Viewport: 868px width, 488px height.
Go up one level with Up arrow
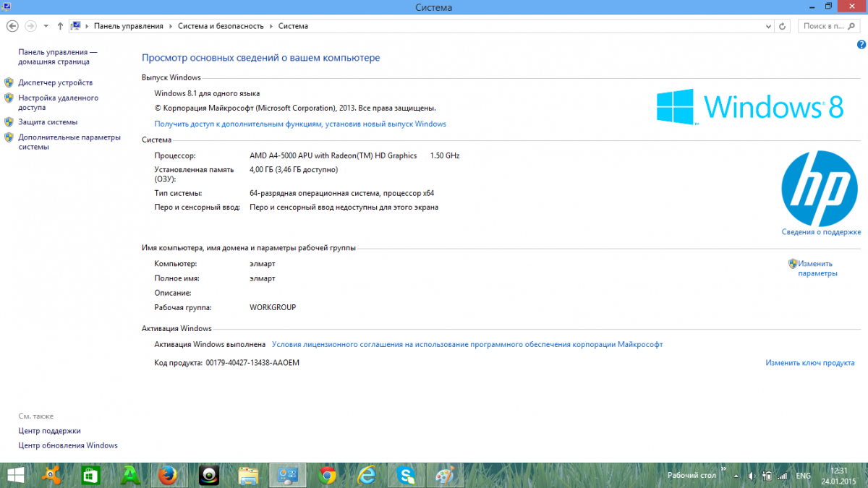point(60,26)
